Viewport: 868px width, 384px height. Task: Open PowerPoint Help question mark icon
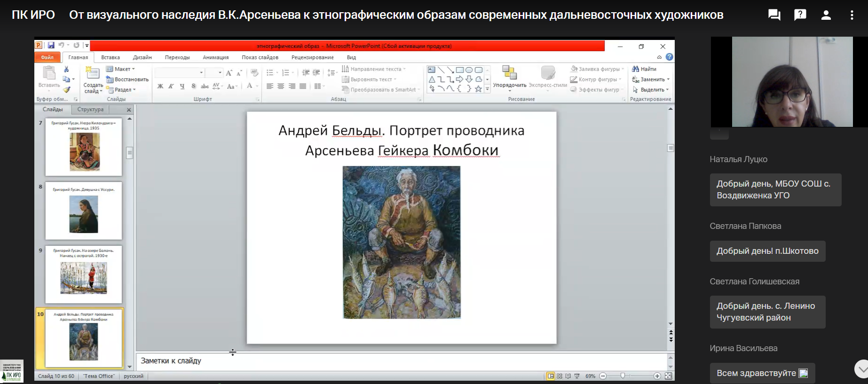pyautogui.click(x=670, y=57)
